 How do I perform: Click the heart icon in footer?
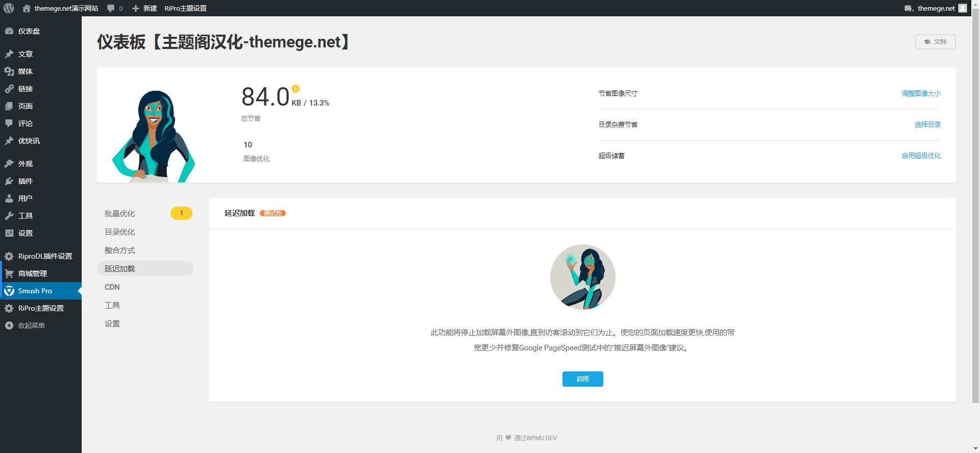508,438
